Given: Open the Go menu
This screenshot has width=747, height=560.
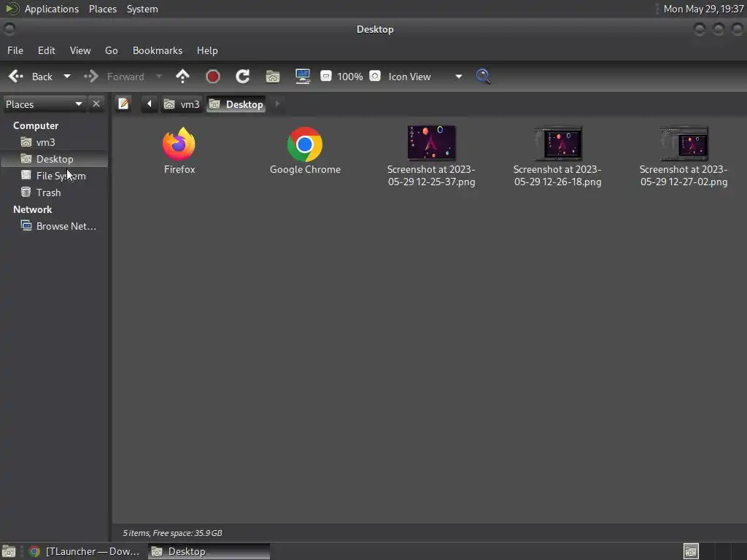Looking at the screenshot, I should pyautogui.click(x=112, y=50).
